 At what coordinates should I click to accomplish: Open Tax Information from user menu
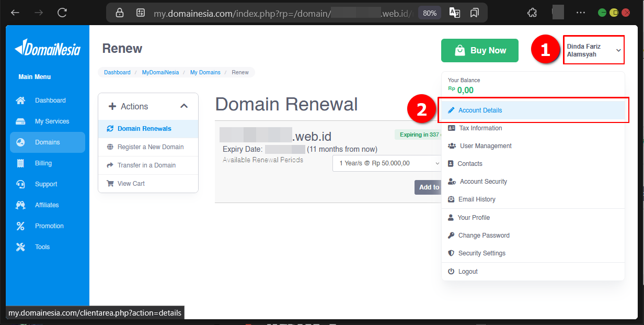tap(533, 128)
